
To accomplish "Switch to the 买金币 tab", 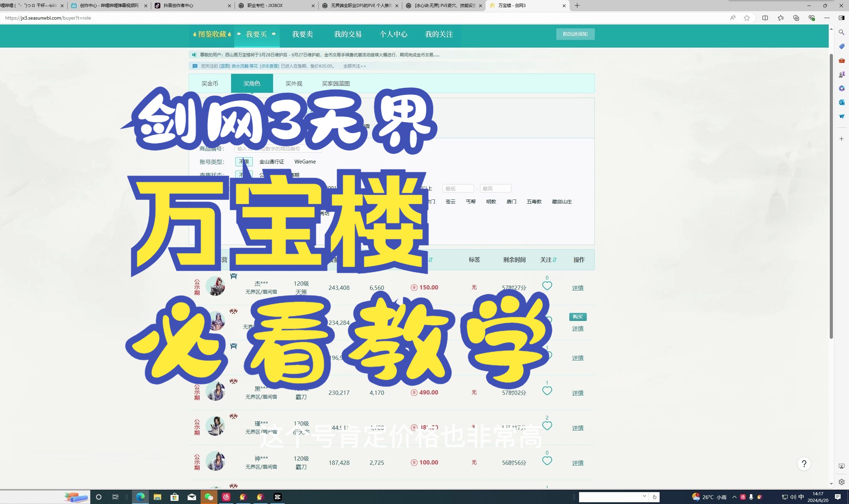I will 210,83.
